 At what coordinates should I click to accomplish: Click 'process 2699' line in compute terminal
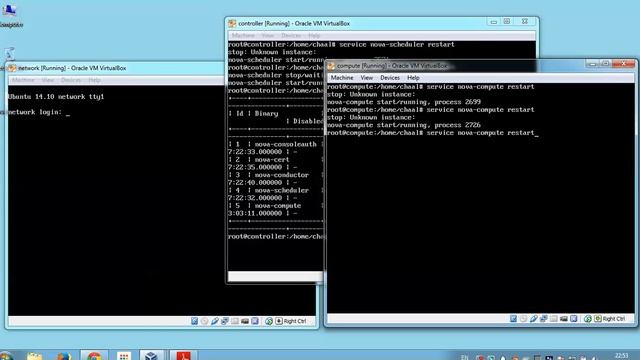(404, 102)
